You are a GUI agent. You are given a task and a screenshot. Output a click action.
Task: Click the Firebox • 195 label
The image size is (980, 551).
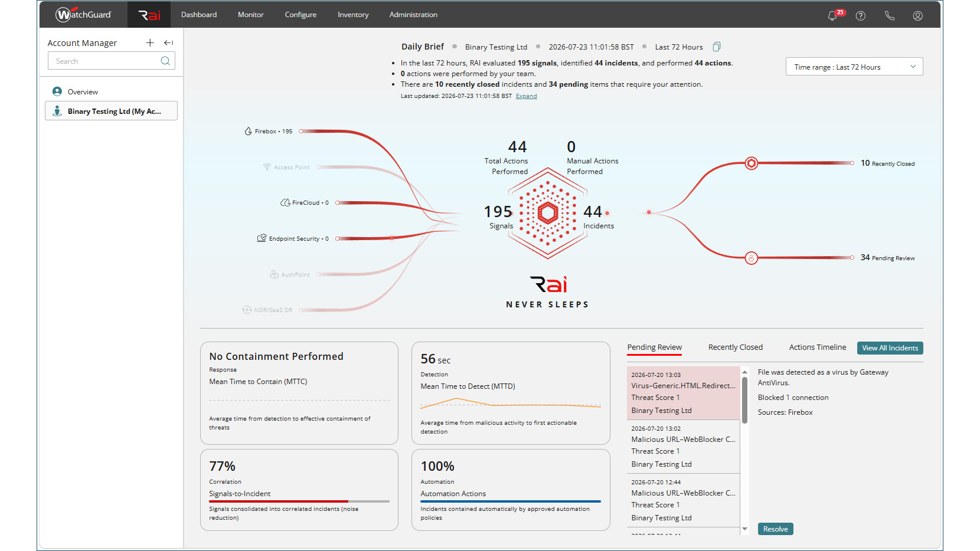pos(273,132)
